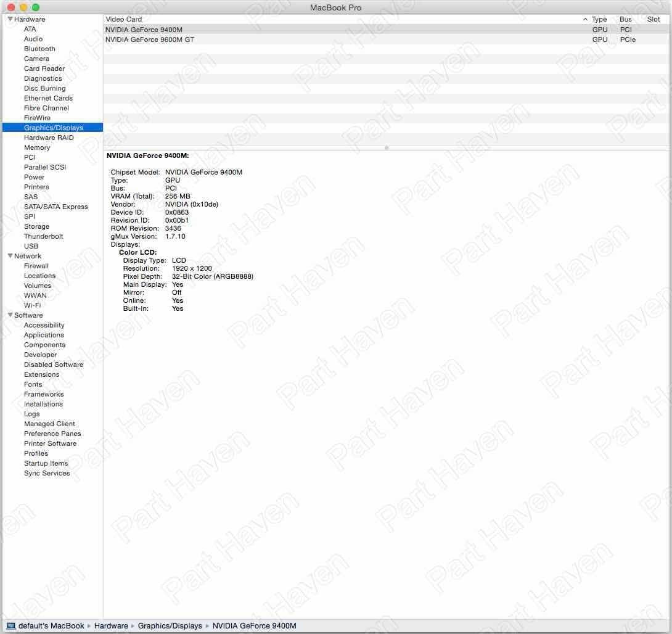This screenshot has height=634, width=672.
Task: Open Disabled Software section
Action: 54,364
